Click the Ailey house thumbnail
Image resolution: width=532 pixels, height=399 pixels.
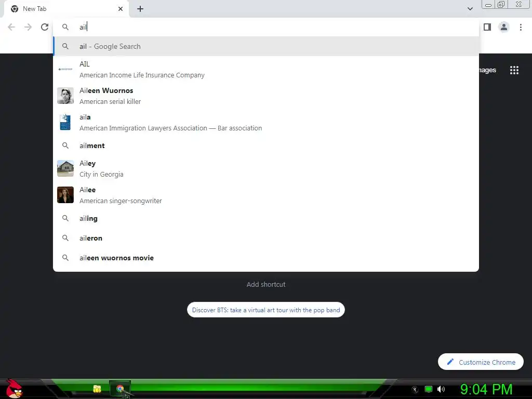coord(65,168)
